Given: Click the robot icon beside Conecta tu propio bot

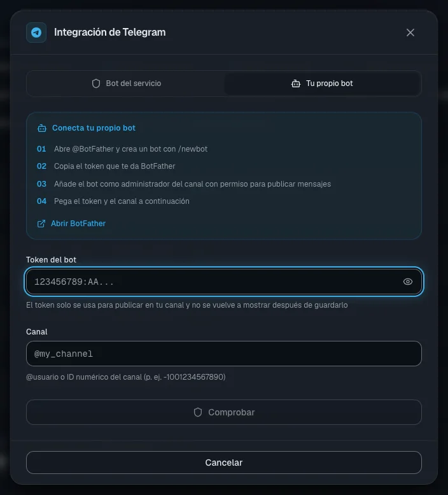Looking at the screenshot, I should [x=42, y=128].
